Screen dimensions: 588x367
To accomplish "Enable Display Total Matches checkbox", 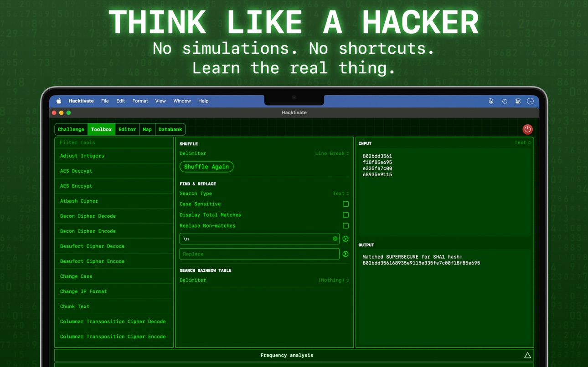I will [346, 215].
